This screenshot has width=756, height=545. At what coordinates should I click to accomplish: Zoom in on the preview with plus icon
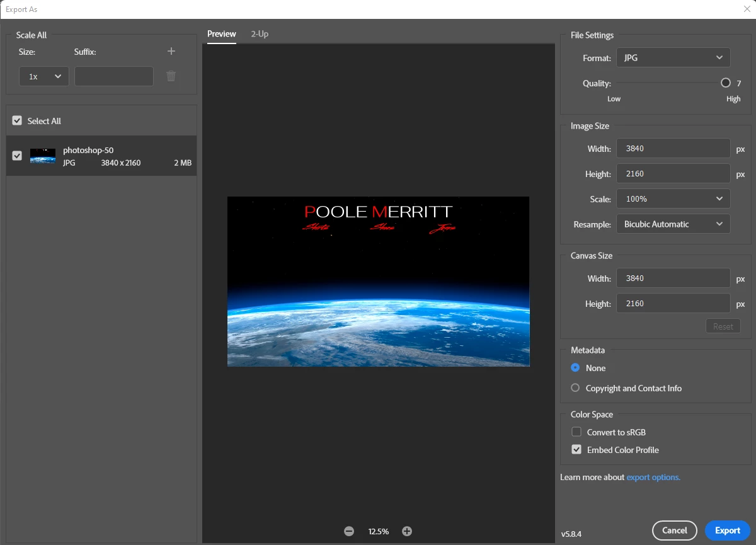(x=407, y=531)
